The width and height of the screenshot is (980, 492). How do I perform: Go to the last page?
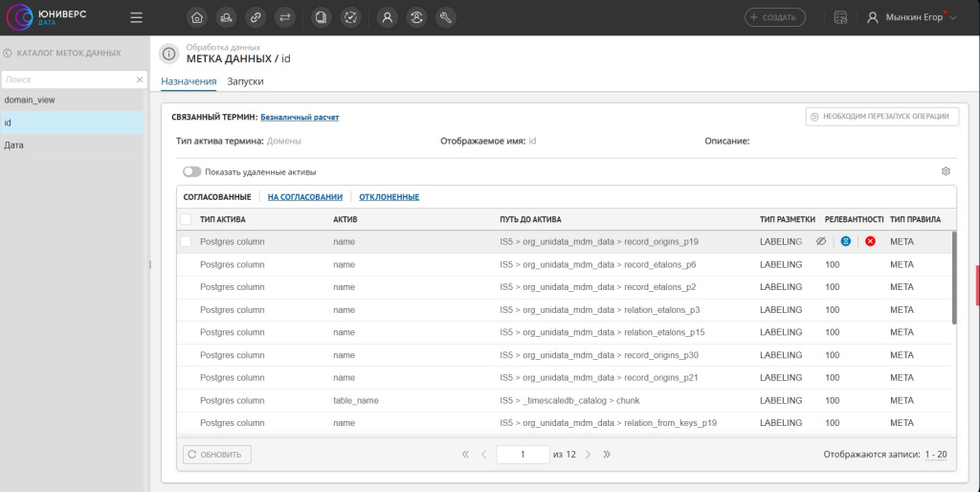point(606,455)
